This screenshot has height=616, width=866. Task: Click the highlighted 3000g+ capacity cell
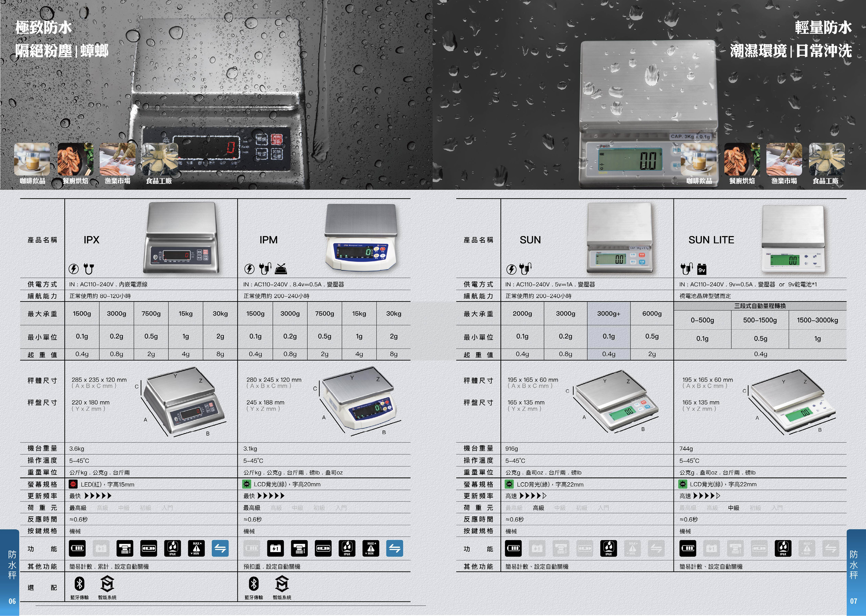tap(609, 314)
